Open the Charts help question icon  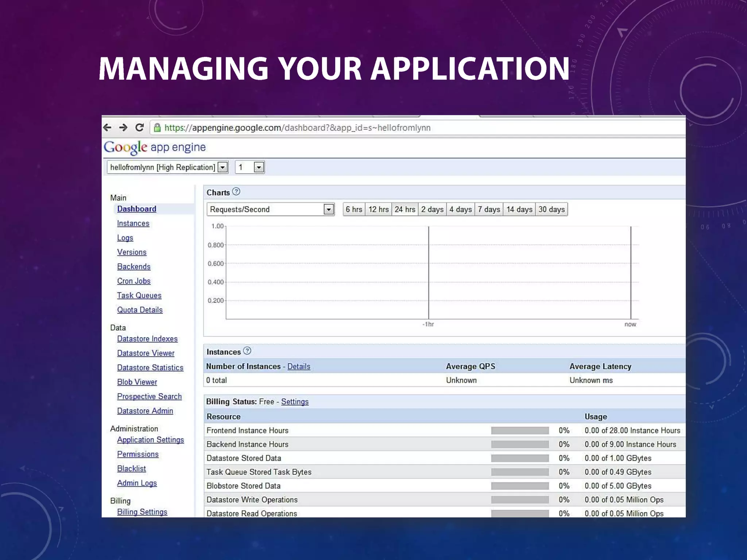[236, 192]
